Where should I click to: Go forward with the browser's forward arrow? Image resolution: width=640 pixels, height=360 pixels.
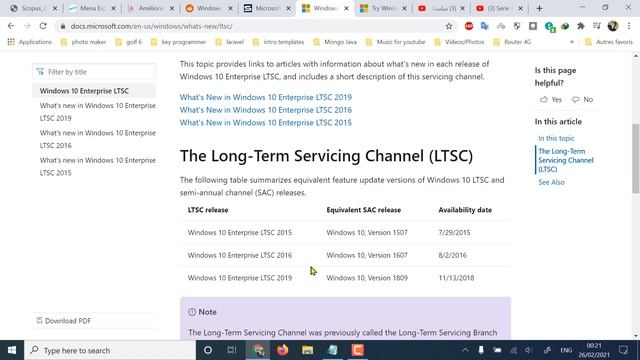click(x=27, y=26)
